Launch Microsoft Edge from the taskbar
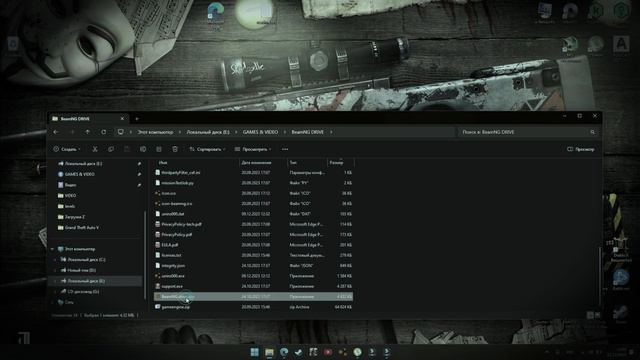Image resolution: width=640 pixels, height=360 pixels. coord(284,352)
